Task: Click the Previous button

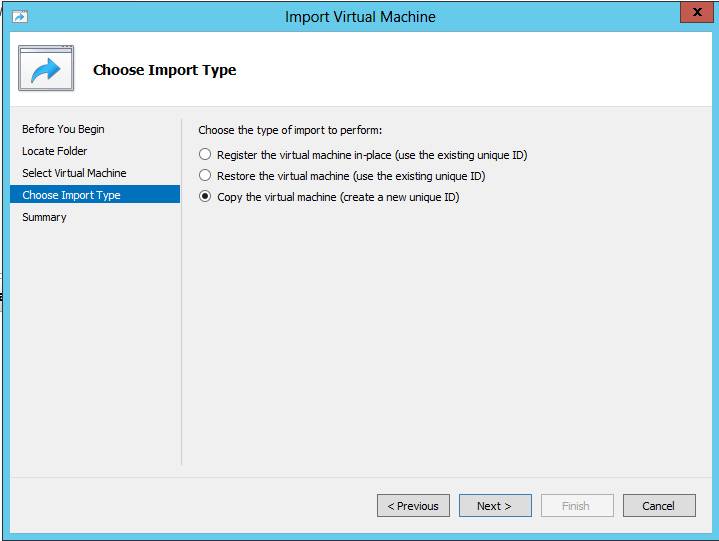Action: tap(413, 506)
